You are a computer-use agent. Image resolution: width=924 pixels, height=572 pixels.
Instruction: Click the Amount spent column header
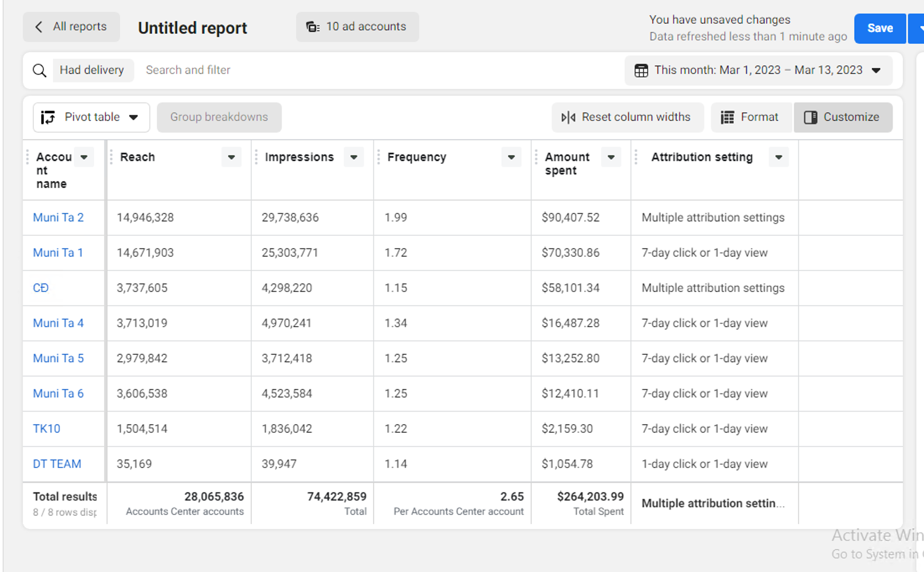567,164
